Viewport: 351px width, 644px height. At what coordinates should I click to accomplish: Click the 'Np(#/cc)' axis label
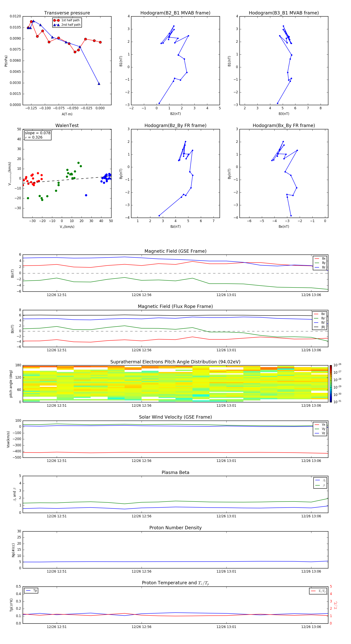13,550
